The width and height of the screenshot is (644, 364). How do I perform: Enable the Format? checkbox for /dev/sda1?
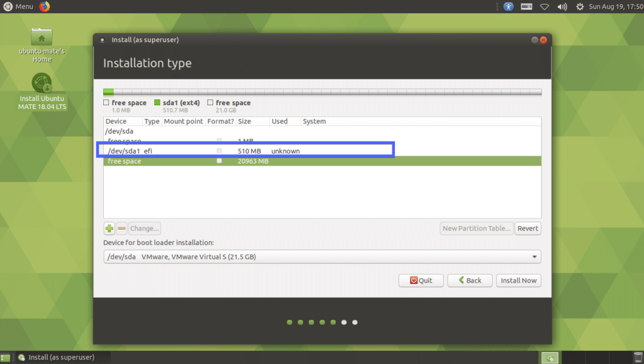(219, 151)
